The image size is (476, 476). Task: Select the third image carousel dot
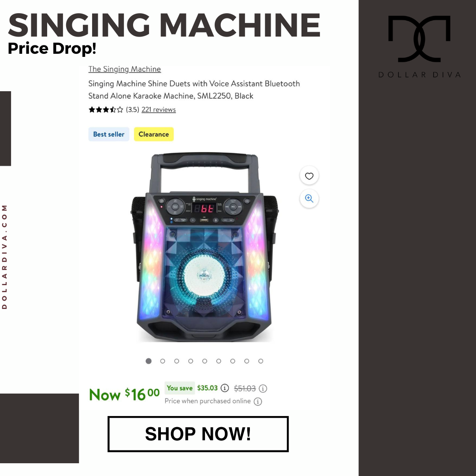177,361
